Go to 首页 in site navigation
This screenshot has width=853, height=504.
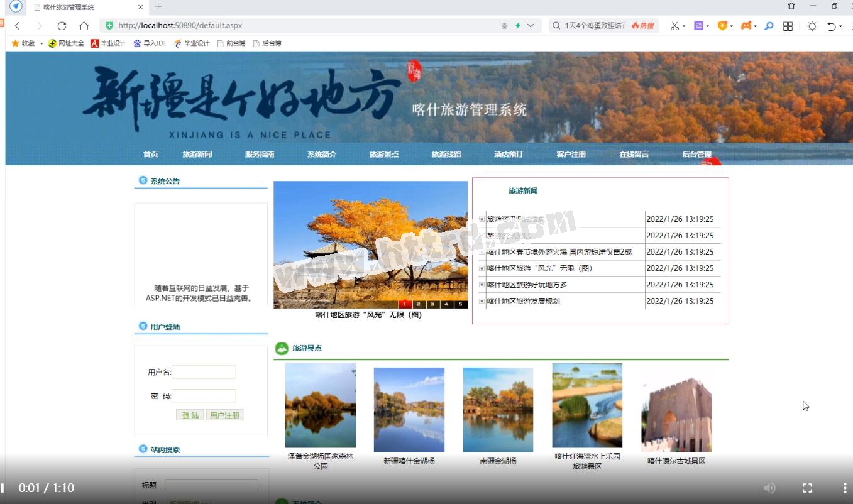pyautogui.click(x=150, y=154)
